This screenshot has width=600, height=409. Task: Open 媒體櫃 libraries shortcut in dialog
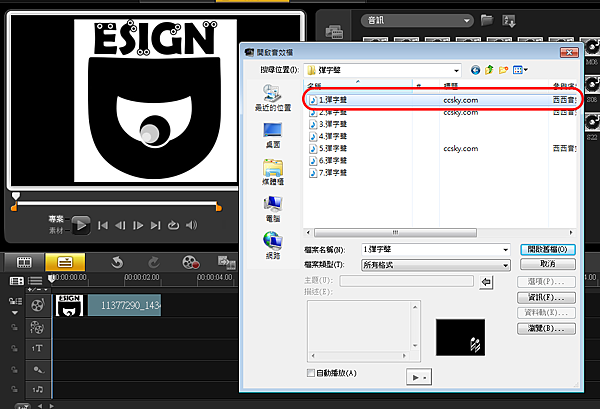(x=273, y=172)
